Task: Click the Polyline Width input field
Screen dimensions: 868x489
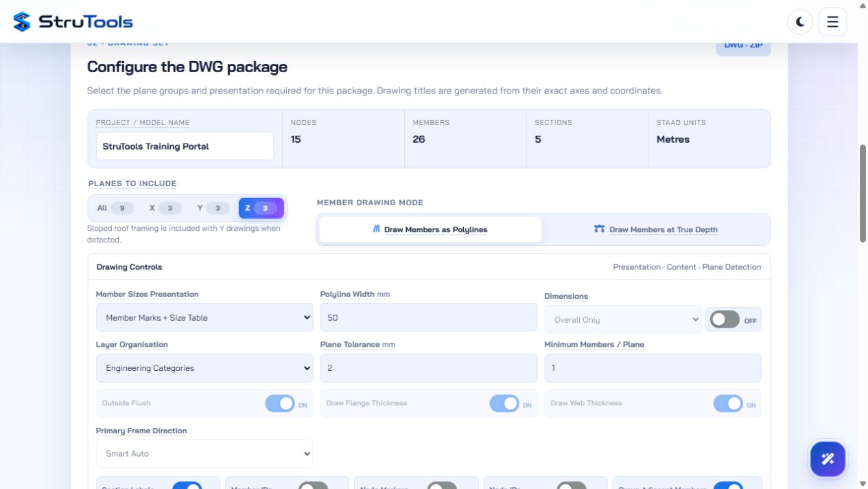Action: click(429, 317)
